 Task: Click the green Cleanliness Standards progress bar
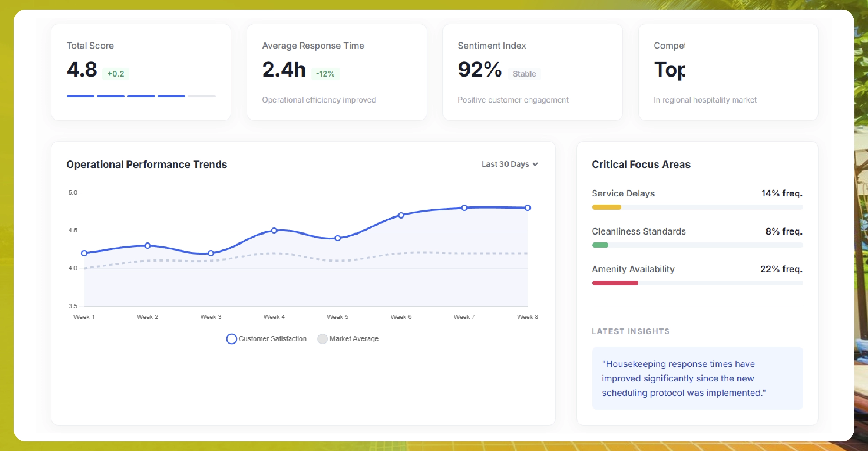[x=600, y=245]
